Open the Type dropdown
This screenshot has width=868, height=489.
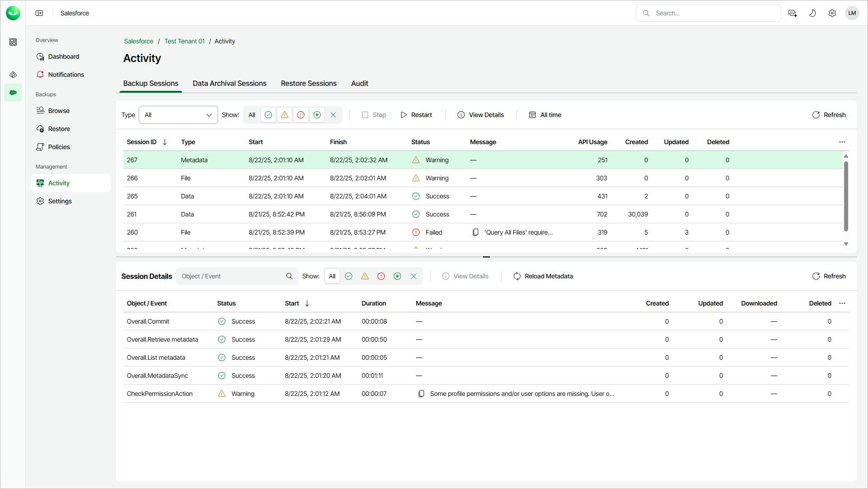tap(178, 115)
